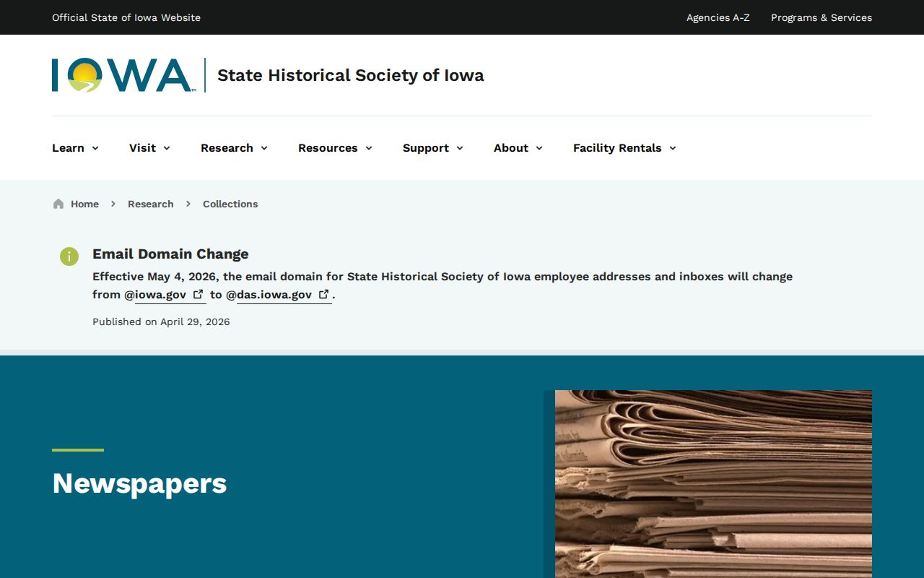The height and width of the screenshot is (578, 924).
Task: Expand the Visit menu chevron
Action: tap(166, 148)
